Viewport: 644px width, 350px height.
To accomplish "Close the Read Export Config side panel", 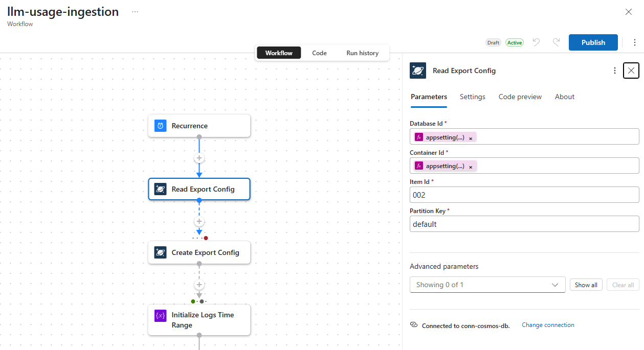I will click(x=631, y=71).
